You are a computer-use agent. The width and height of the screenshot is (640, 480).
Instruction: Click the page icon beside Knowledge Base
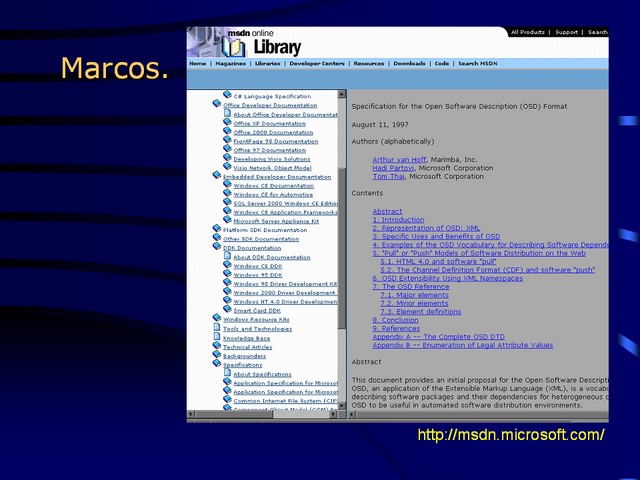(217, 336)
